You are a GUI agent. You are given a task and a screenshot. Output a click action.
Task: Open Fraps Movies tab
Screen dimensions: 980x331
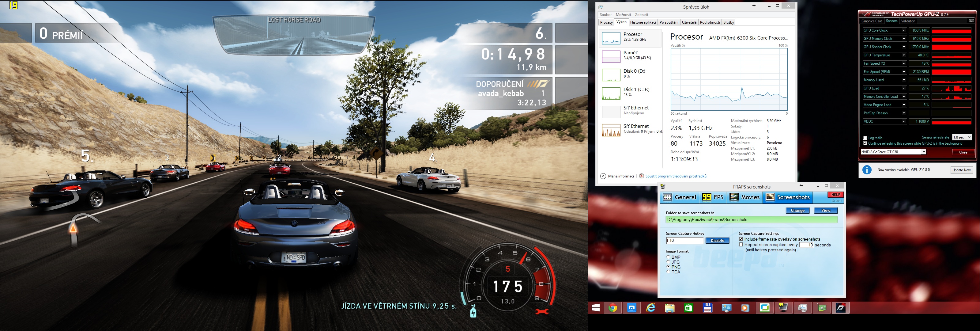(744, 197)
